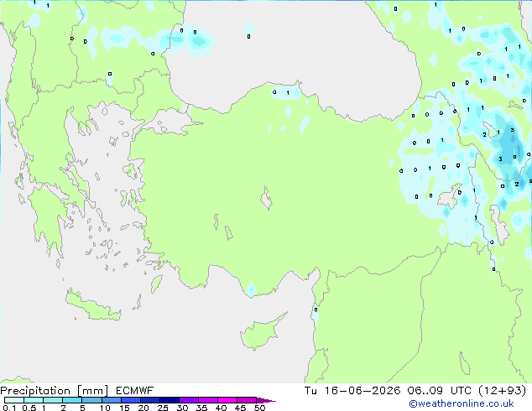Click the Precipitation [mm] title text

pos(55,391)
